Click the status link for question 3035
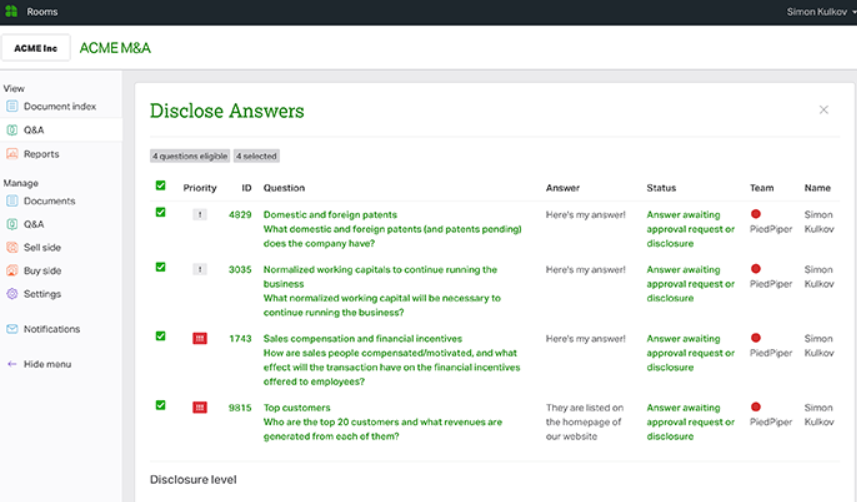Image resolution: width=857 pixels, height=502 pixels. click(690, 283)
